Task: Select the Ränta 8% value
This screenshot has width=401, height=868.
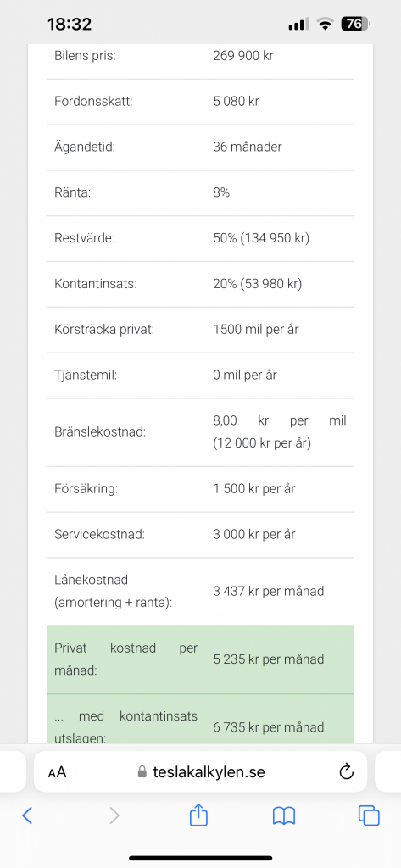Action: pos(221,192)
